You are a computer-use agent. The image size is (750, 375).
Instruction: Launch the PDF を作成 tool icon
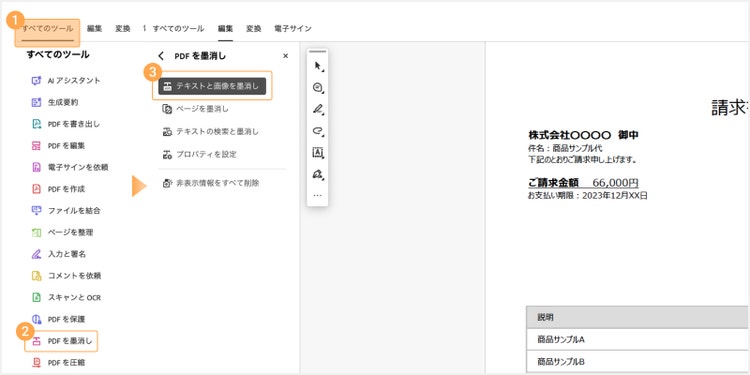[x=36, y=189]
